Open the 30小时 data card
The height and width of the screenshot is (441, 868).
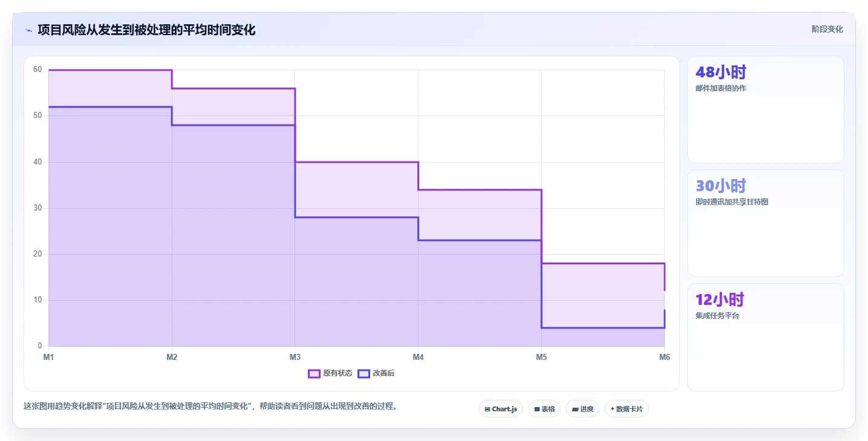click(x=766, y=223)
